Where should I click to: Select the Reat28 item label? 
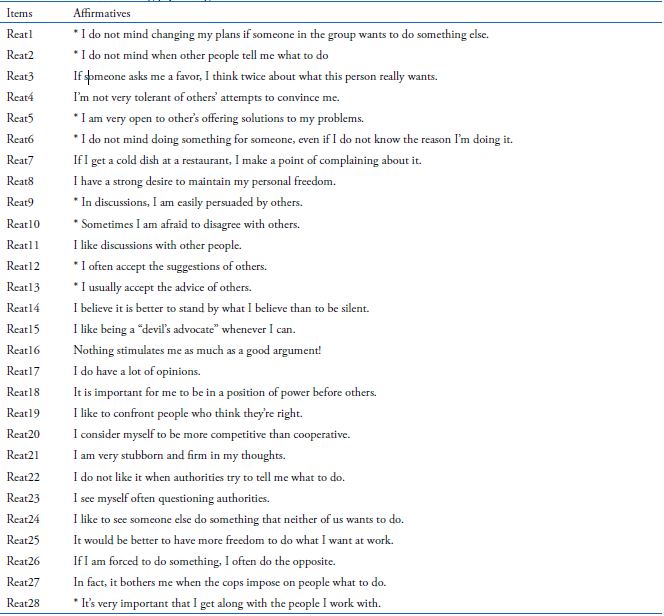pos(24,603)
